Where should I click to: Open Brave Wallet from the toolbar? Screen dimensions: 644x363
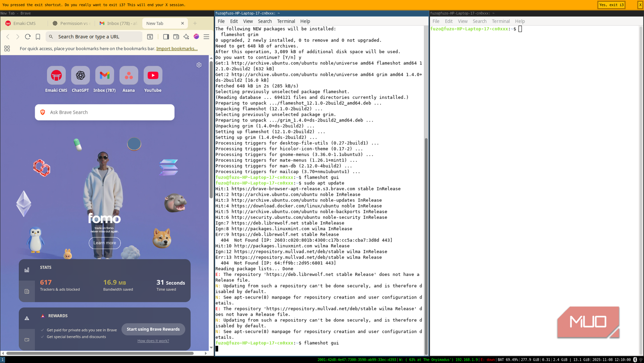tap(176, 36)
